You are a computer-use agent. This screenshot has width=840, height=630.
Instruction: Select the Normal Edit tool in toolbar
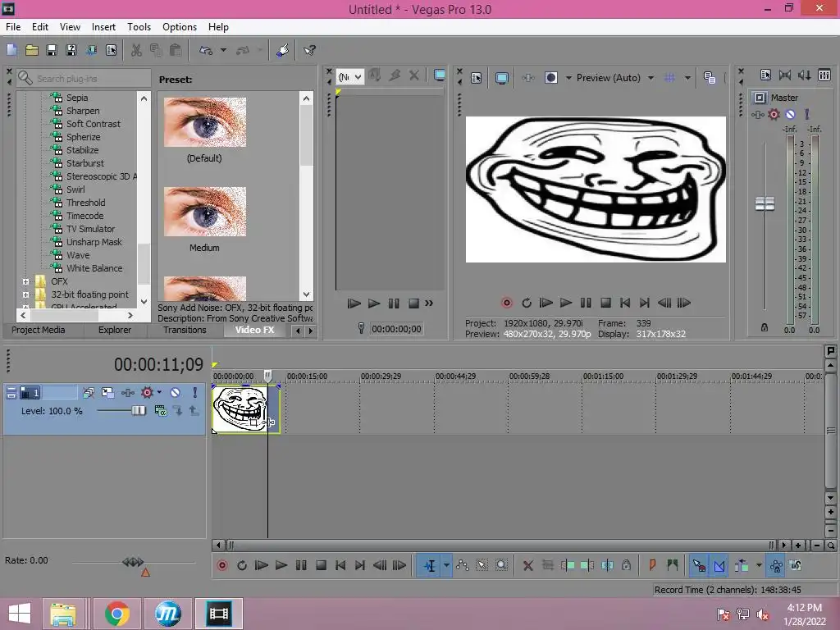pyautogui.click(x=430, y=566)
